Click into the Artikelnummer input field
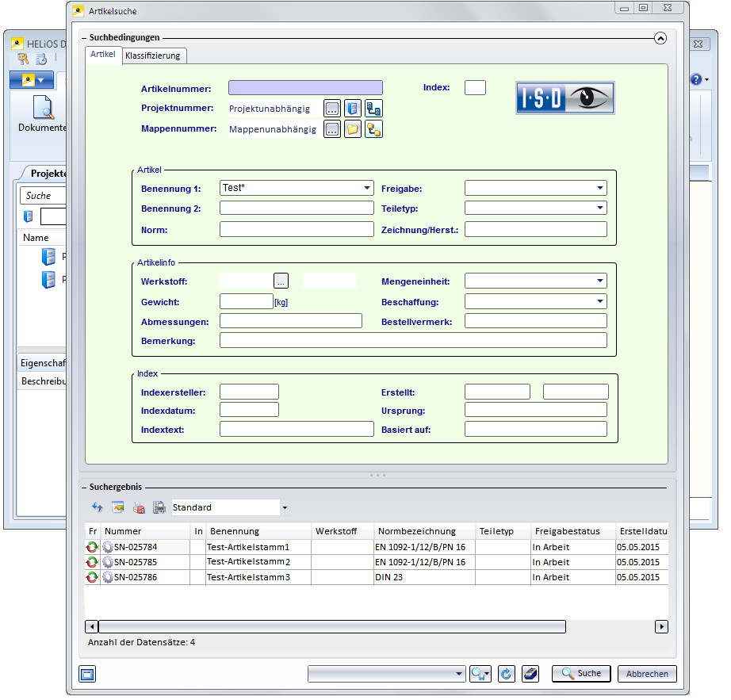The image size is (731, 700). tap(305, 88)
